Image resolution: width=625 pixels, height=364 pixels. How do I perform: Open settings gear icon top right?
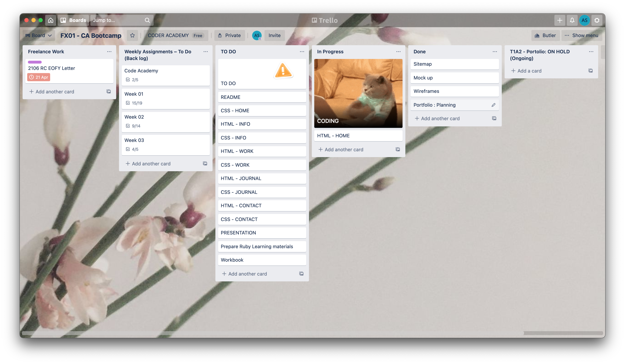[597, 20]
